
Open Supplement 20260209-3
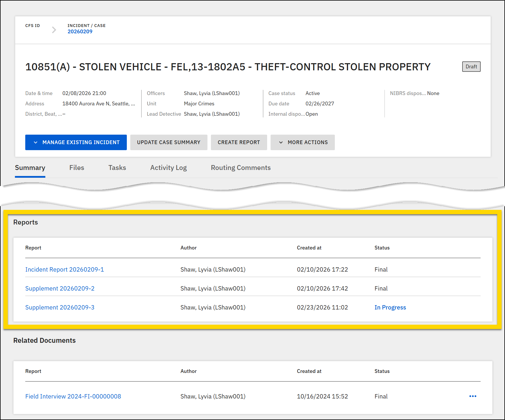[60, 307]
